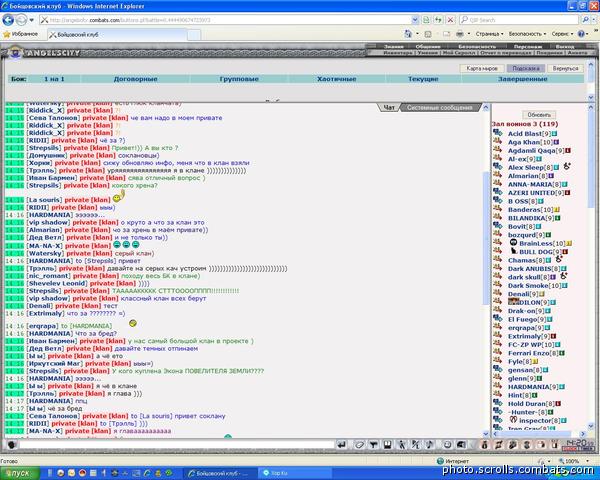Viewport: 600px width, 480px height.
Task: Click the funnel filter icon in chat toolbar
Action: 373,445
